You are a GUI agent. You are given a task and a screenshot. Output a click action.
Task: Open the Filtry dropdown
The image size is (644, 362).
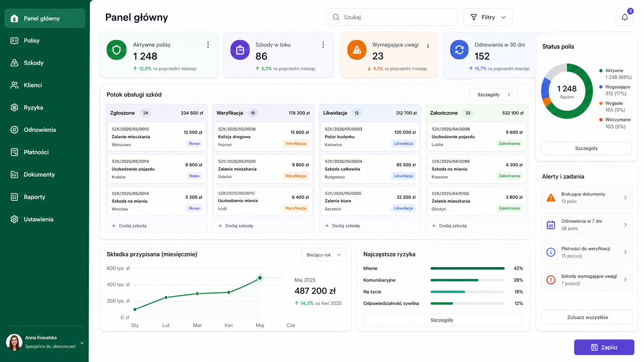(x=488, y=17)
